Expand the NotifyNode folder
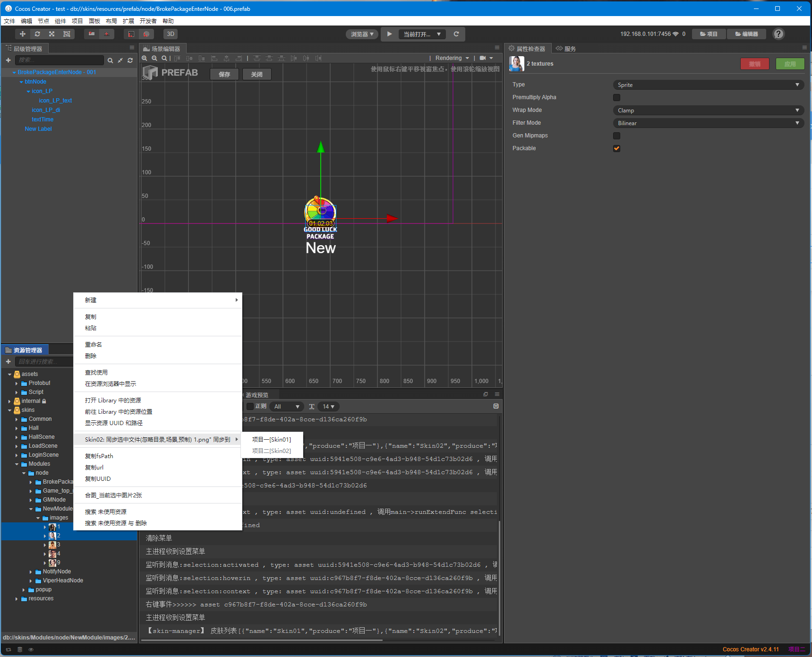The height and width of the screenshot is (657, 812). pos(31,572)
